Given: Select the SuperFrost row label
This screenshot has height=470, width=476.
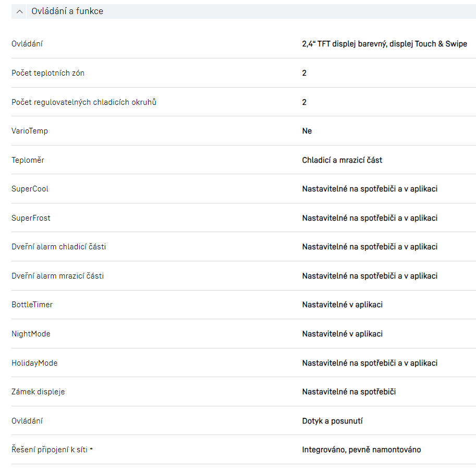Looking at the screenshot, I should (x=31, y=218).
